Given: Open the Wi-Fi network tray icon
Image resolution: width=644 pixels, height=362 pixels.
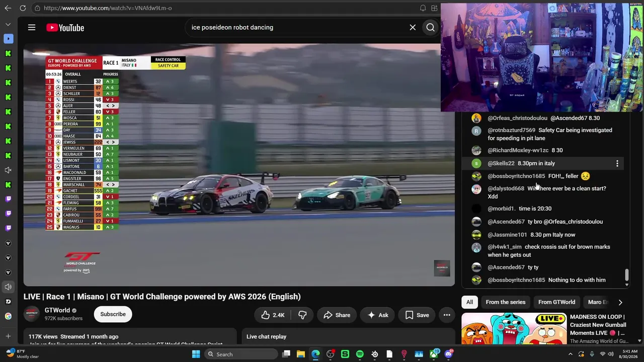Looking at the screenshot, I should [602, 354].
